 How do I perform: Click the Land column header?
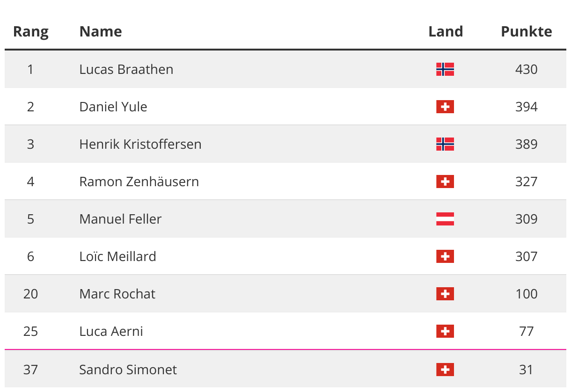446,31
